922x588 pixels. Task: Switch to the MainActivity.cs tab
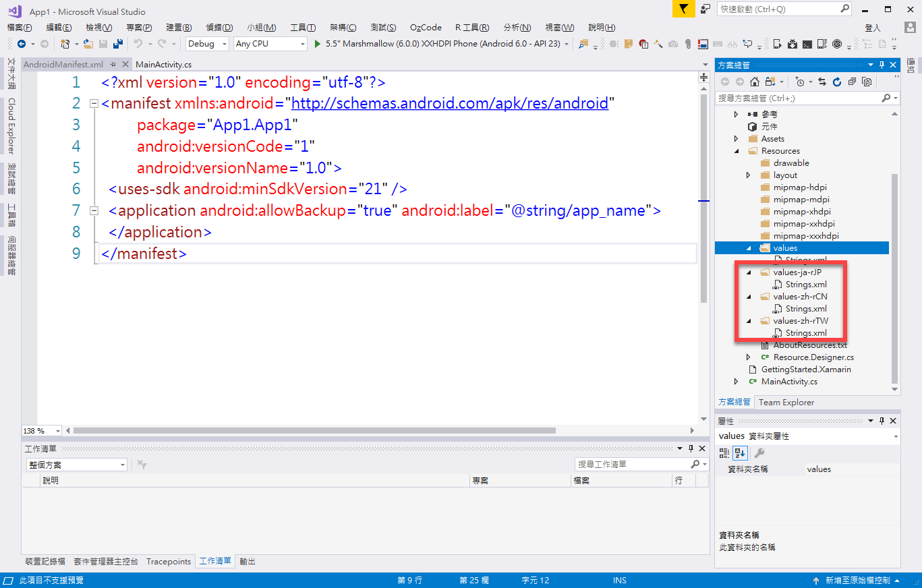pos(164,65)
